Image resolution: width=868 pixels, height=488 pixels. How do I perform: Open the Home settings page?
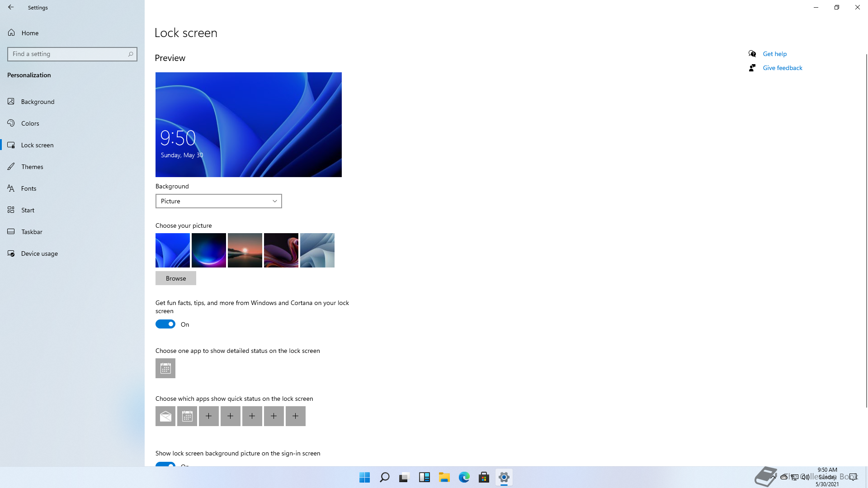tap(72, 33)
